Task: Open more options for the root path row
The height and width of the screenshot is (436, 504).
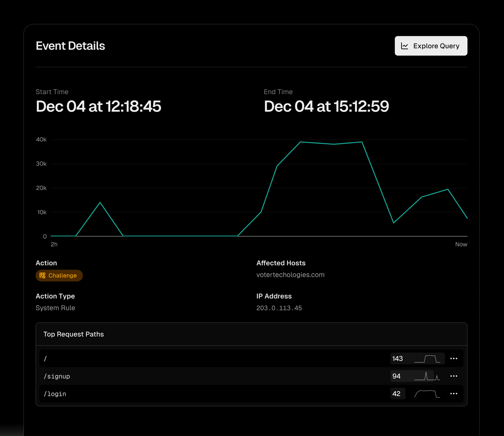Action: 454,359
